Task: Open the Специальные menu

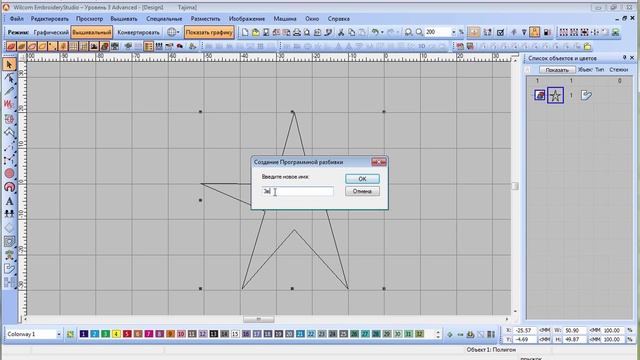Action: click(164, 19)
